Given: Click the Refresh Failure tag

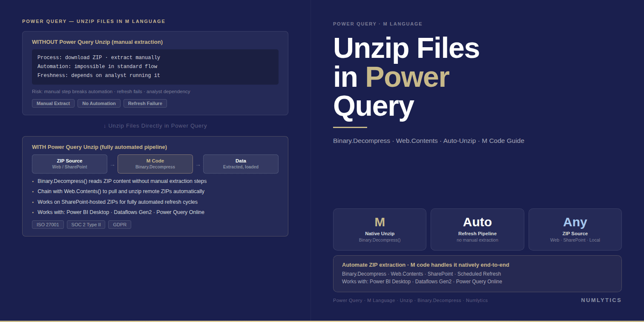Looking at the screenshot, I should click(145, 103).
